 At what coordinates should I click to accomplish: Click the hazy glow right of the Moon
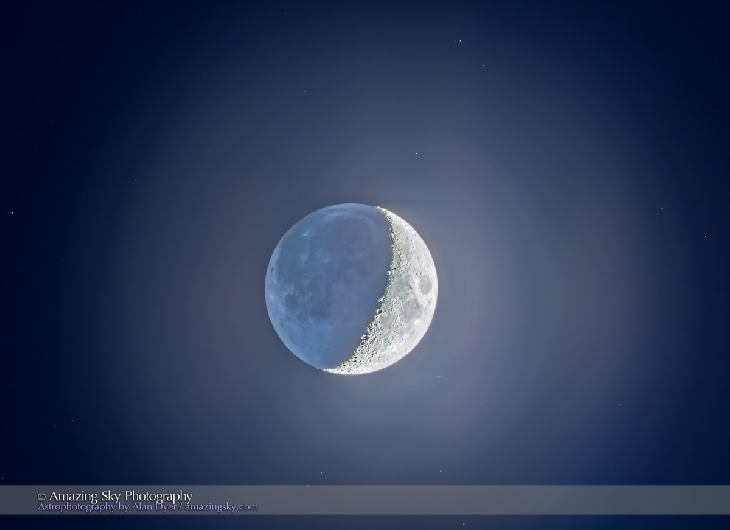coord(500,290)
